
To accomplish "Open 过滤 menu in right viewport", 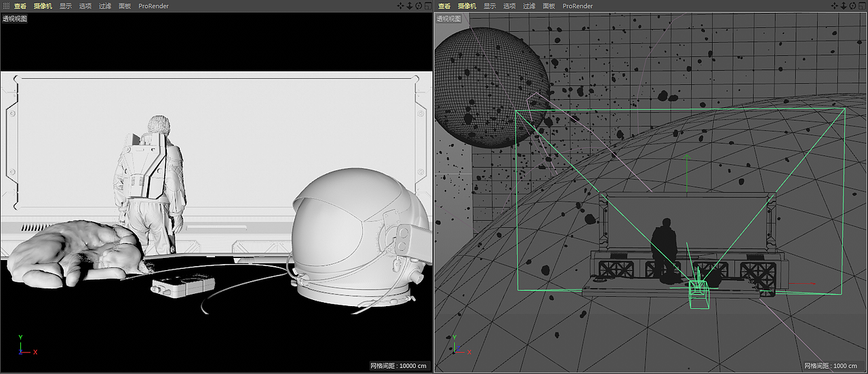I will pyautogui.click(x=529, y=5).
